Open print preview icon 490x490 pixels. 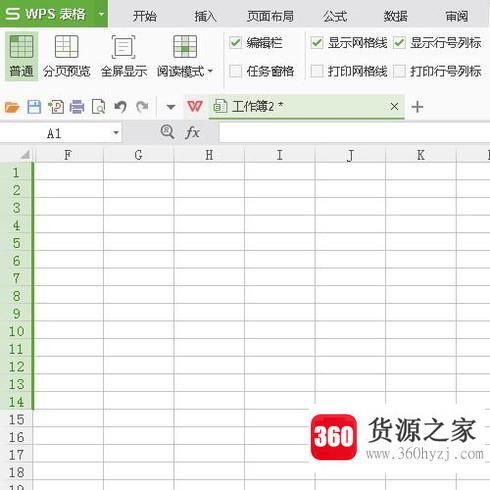(x=99, y=107)
